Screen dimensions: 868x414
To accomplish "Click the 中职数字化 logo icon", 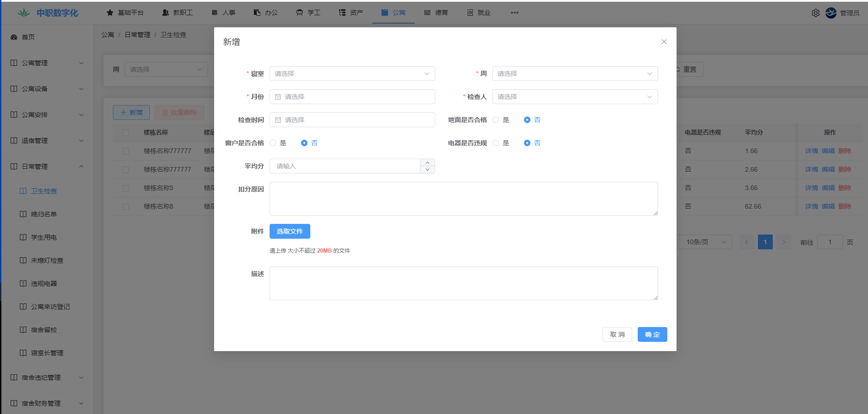I will pyautogui.click(x=24, y=13).
